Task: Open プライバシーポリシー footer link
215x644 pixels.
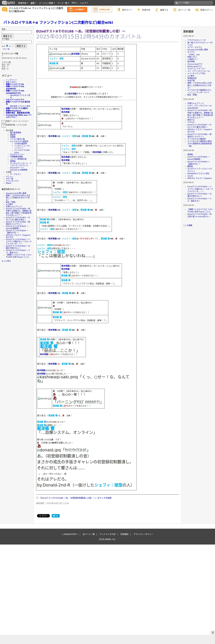Action: tap(143, 534)
